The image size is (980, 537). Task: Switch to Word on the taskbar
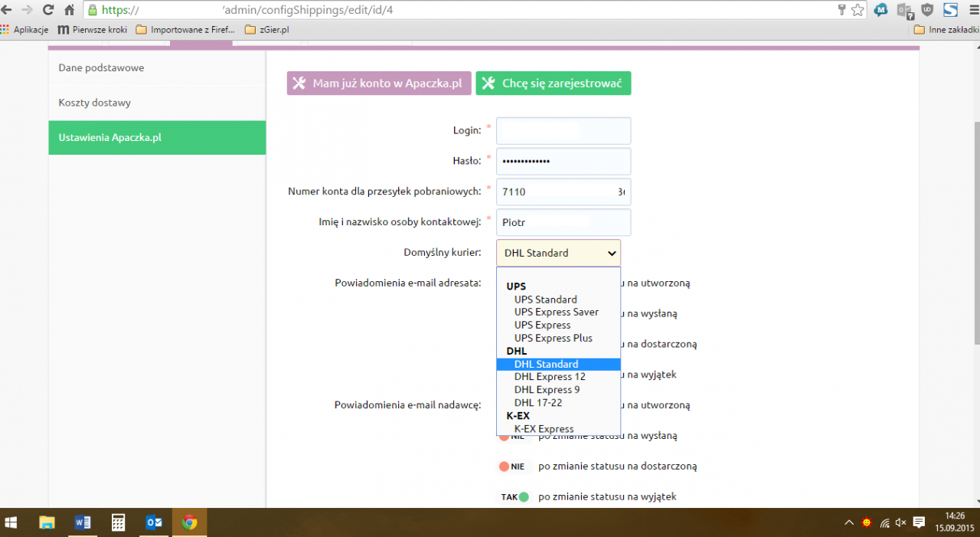[83, 522]
